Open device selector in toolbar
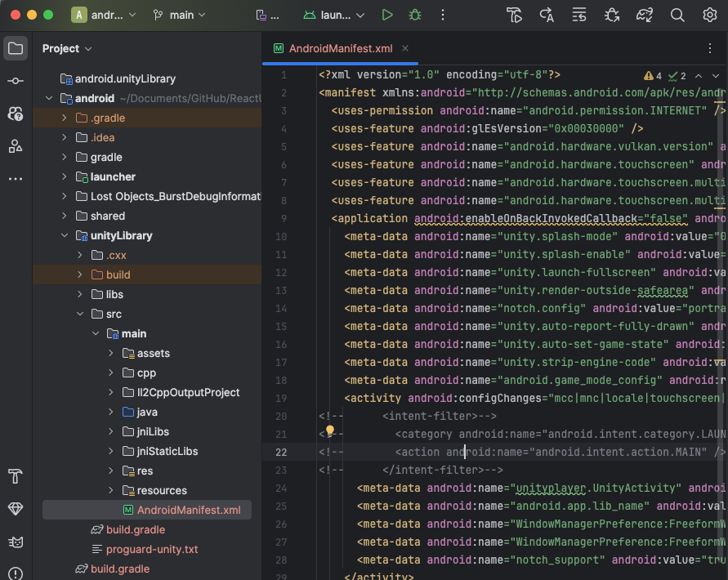 pos(267,15)
